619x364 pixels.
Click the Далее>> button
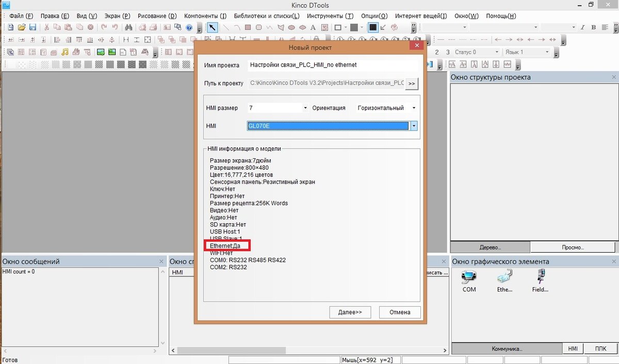click(x=350, y=312)
